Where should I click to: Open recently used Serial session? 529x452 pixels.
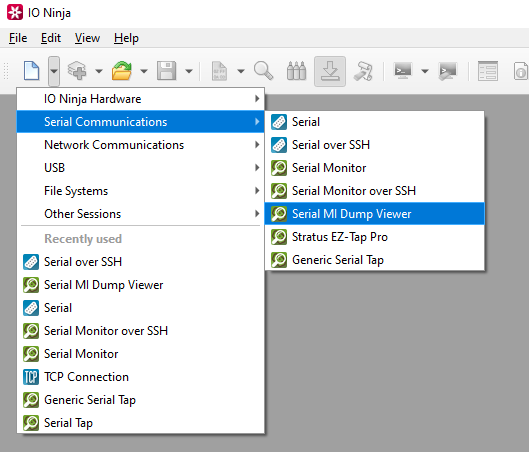click(141, 308)
